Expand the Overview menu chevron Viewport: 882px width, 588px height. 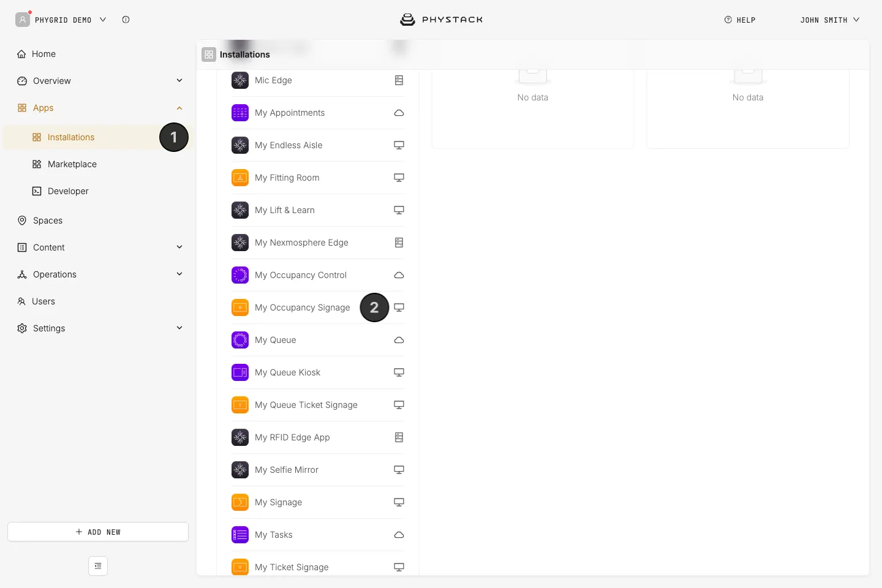tap(179, 80)
